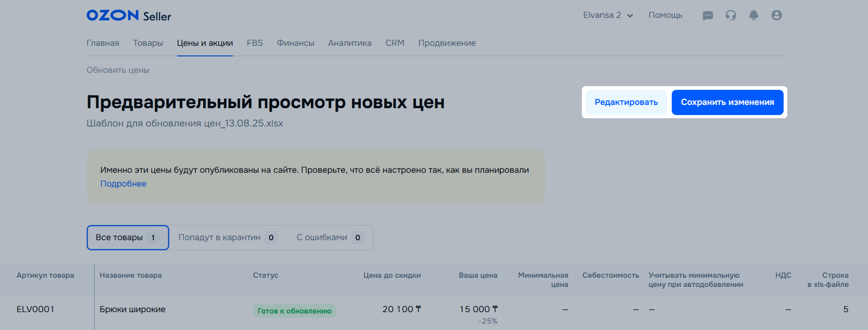Click the Минимальная цена column header
The height and width of the screenshot is (330, 868).
[x=543, y=280]
